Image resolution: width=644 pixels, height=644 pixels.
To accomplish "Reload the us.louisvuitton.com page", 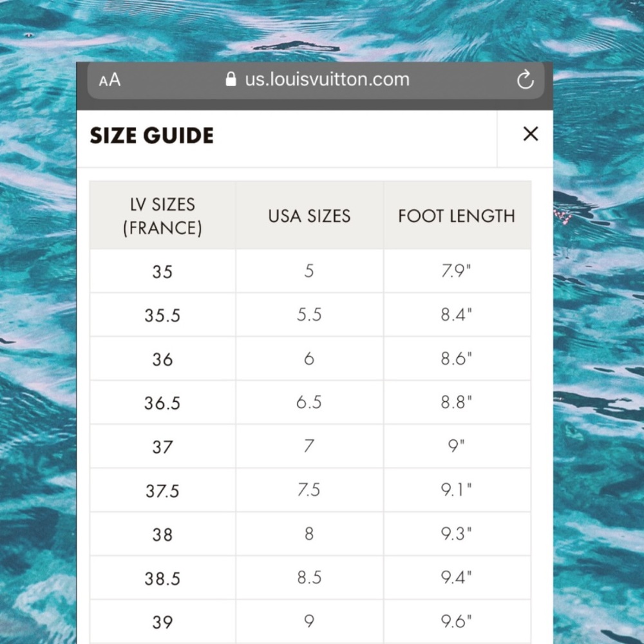I will (526, 79).
